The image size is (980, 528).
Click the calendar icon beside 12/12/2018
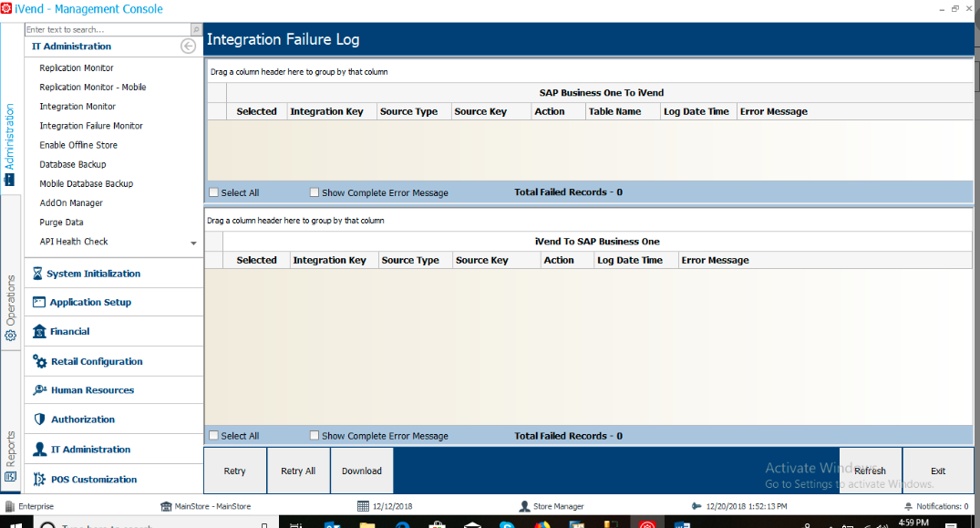[x=363, y=506]
